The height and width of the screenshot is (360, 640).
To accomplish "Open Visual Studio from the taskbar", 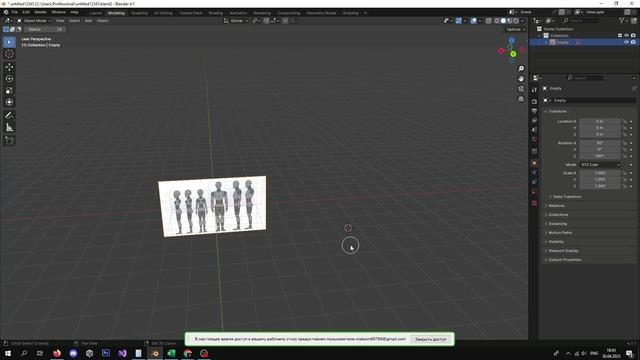I will tap(122, 353).
